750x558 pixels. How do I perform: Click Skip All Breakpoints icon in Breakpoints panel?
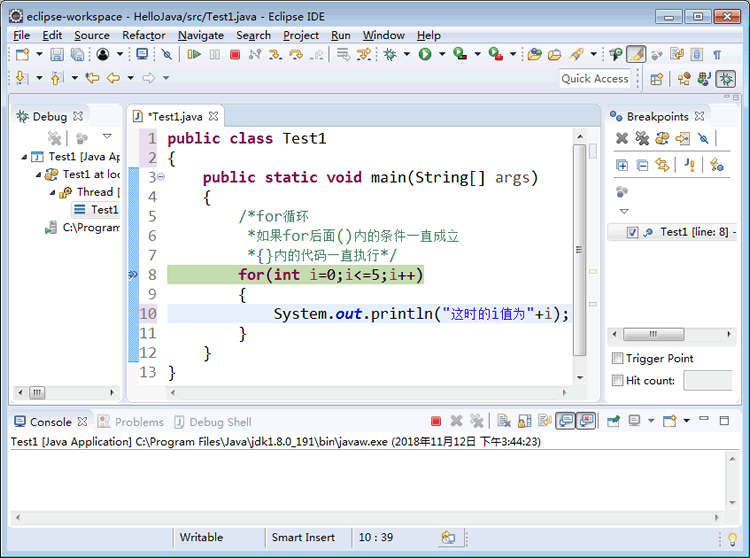(703, 139)
